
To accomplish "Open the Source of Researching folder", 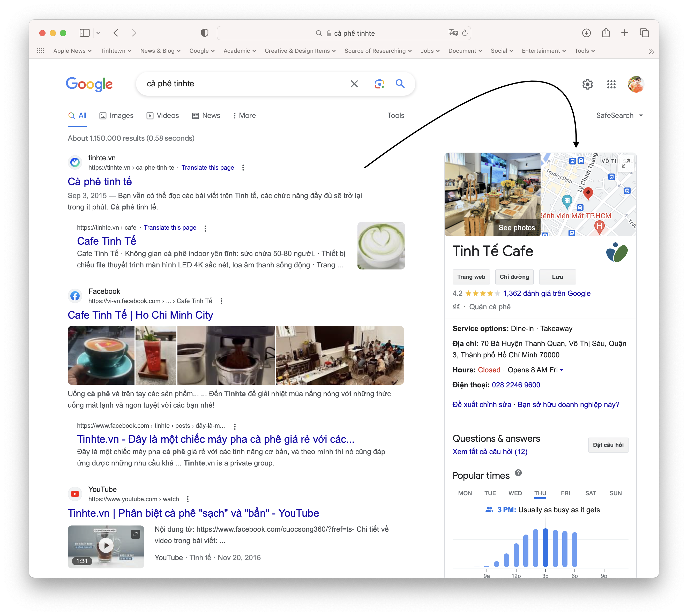I will (378, 51).
